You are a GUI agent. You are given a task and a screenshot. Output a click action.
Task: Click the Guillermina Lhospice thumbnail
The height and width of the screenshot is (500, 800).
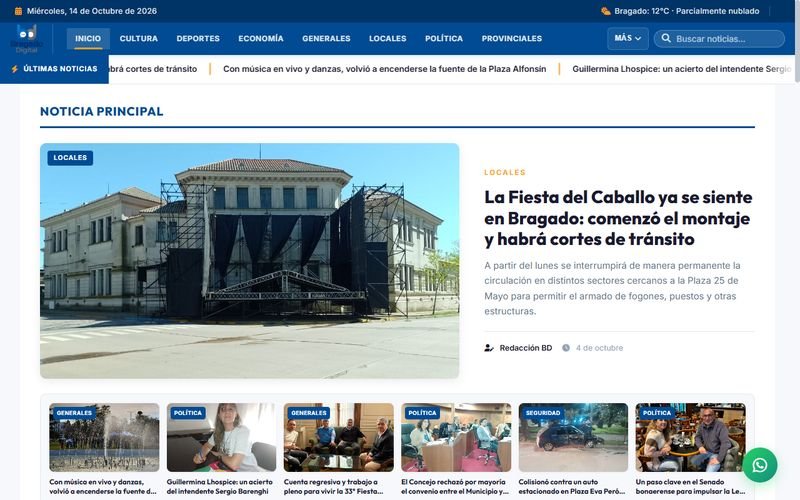(x=221, y=437)
